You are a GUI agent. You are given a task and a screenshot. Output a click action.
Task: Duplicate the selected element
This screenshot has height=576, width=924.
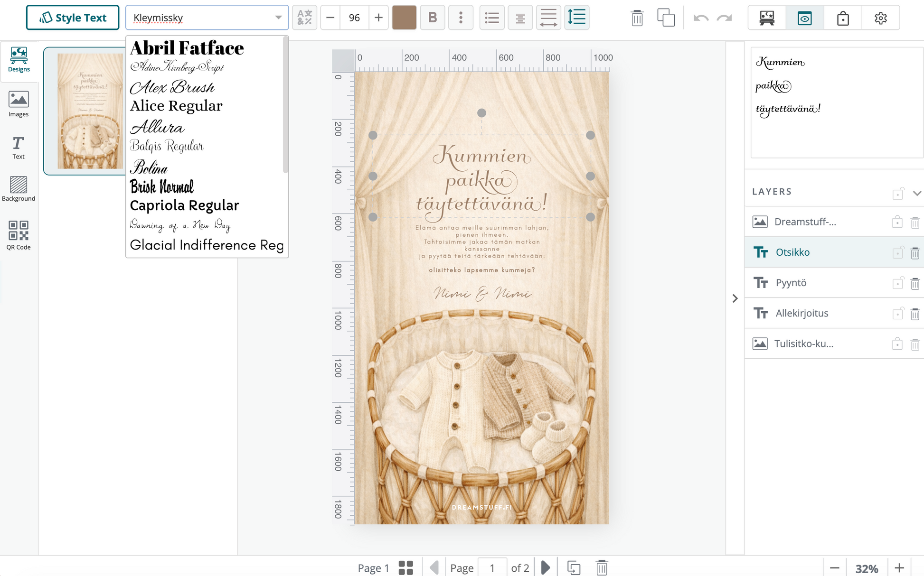pyautogui.click(x=666, y=18)
